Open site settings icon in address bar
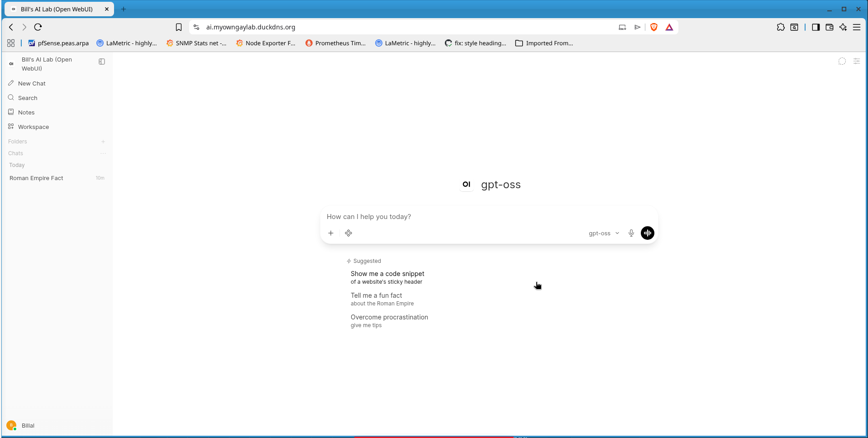The image size is (868, 438). coord(196,27)
